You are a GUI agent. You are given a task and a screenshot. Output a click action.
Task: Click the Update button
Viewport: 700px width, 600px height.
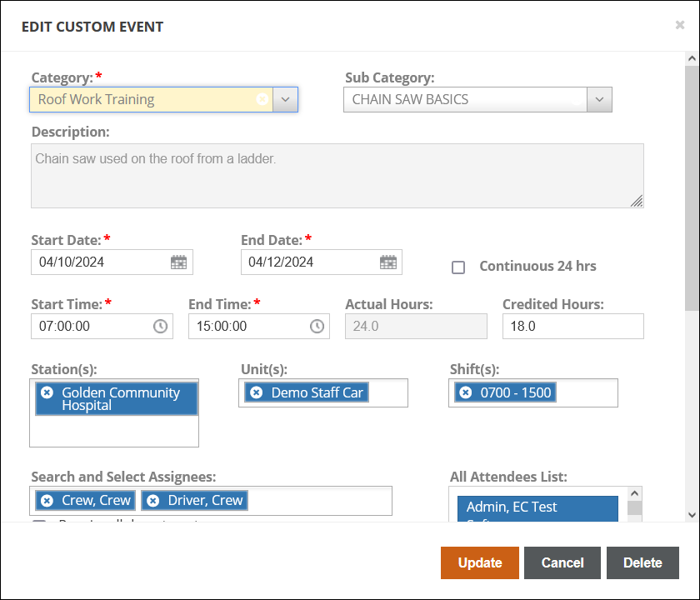(479, 562)
